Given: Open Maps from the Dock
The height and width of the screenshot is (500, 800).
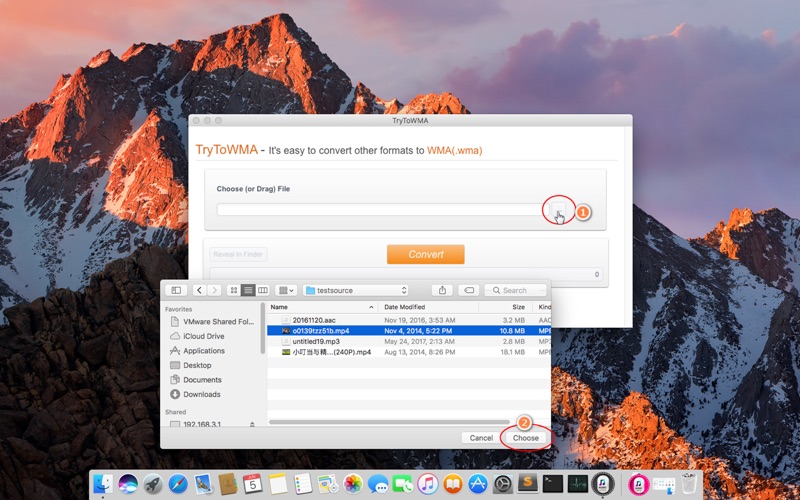Looking at the screenshot, I should coord(328,484).
